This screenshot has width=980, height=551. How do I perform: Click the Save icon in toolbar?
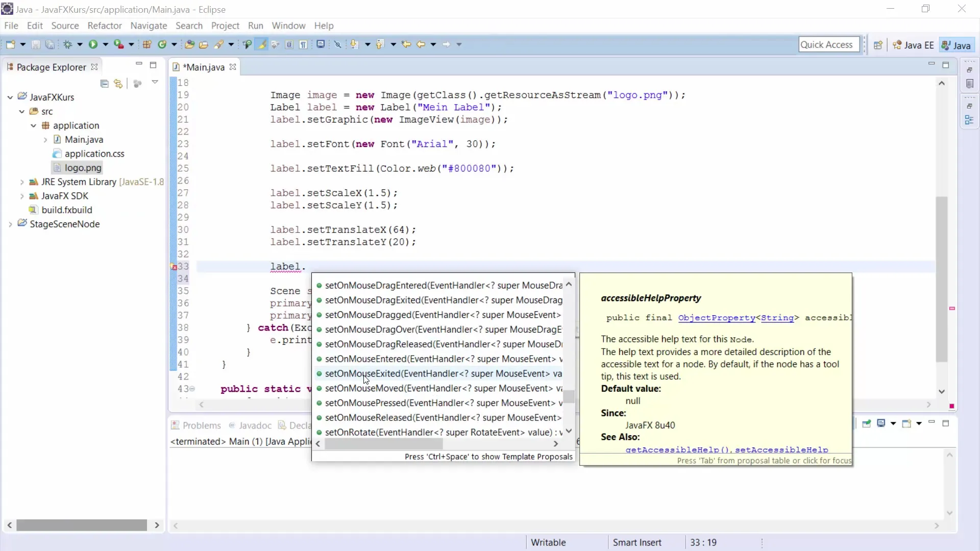pos(36,45)
